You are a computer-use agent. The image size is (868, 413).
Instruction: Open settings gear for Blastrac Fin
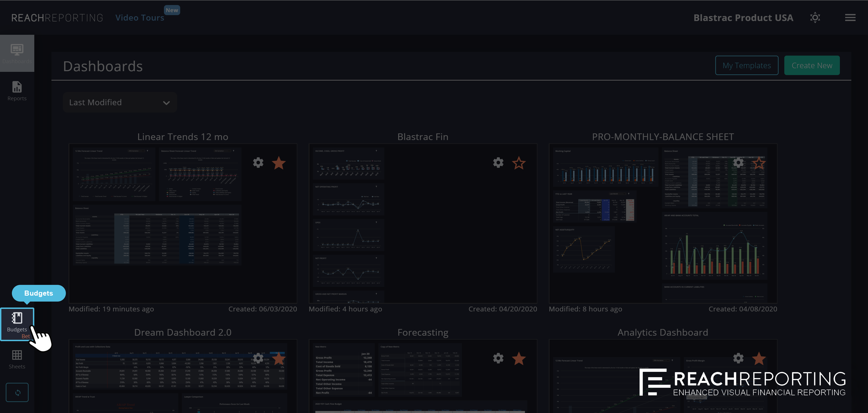tap(498, 163)
